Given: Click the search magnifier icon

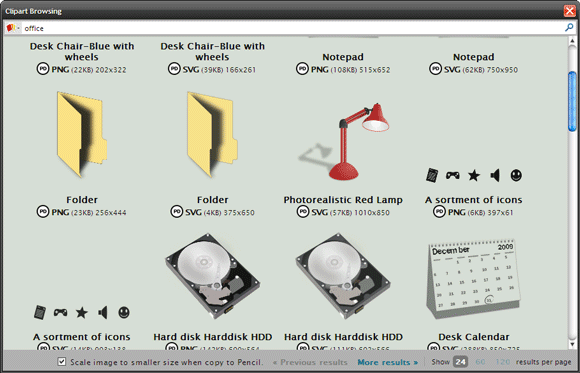Looking at the screenshot, I should pyautogui.click(x=569, y=28).
